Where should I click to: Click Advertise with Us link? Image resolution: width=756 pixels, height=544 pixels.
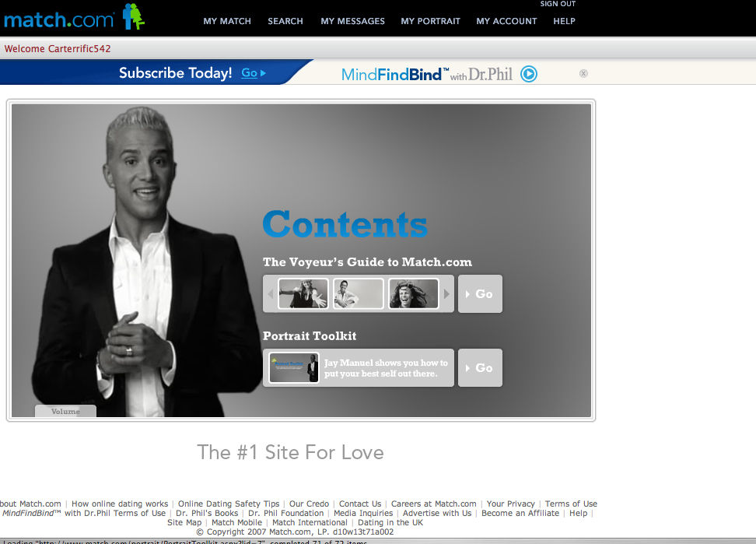pyautogui.click(x=437, y=513)
